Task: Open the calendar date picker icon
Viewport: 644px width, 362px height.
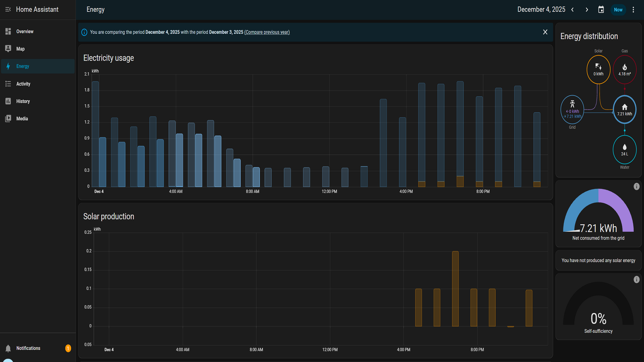Action: coord(601,10)
